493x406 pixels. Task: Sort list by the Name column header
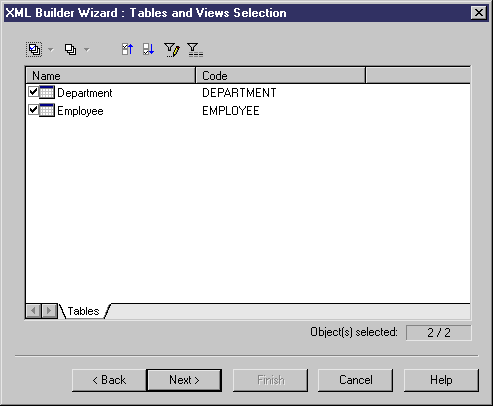point(110,75)
